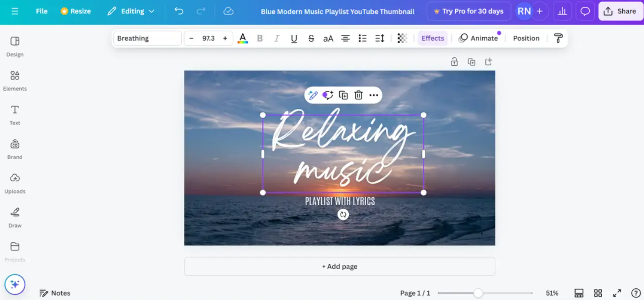Open the Uploads sidebar panel
Viewport: 644px width, 300px height.
[15, 183]
